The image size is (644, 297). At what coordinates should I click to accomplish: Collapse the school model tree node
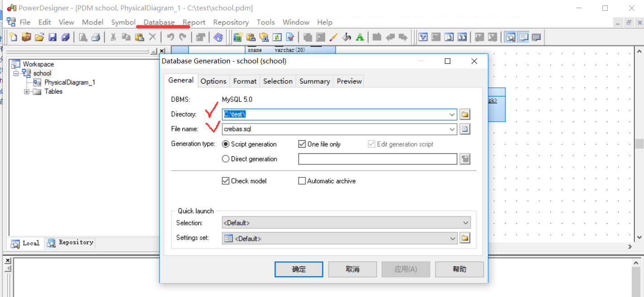pyautogui.click(x=16, y=73)
